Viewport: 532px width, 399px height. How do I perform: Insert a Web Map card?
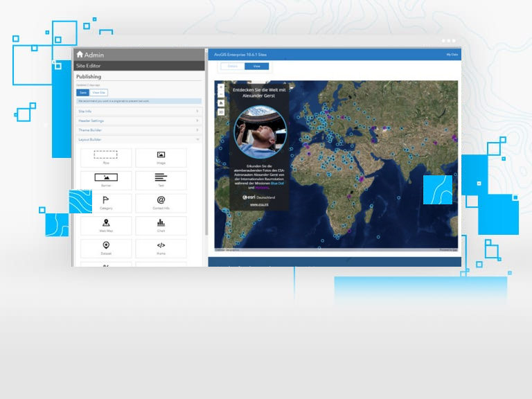(x=106, y=225)
